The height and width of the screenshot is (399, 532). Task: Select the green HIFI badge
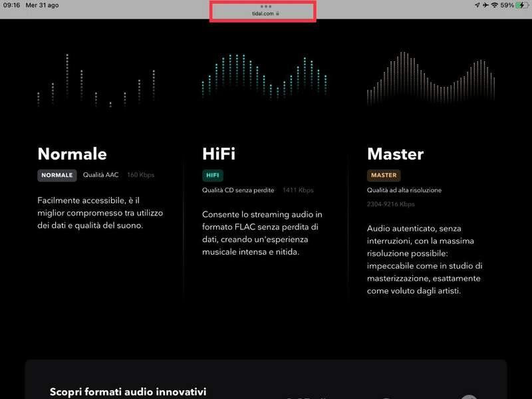coord(213,176)
